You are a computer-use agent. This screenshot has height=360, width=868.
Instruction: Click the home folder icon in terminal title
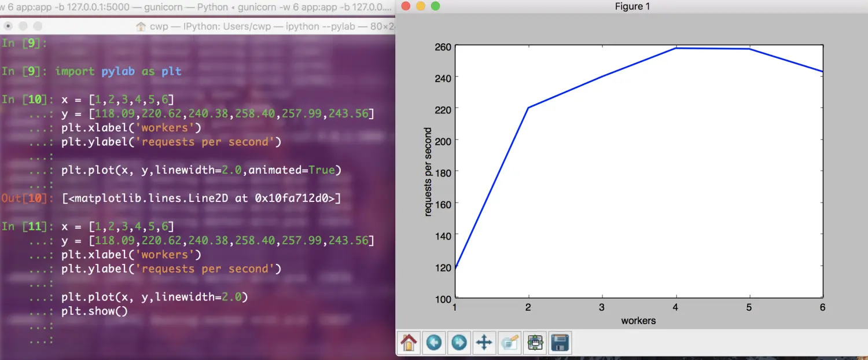[x=141, y=26]
